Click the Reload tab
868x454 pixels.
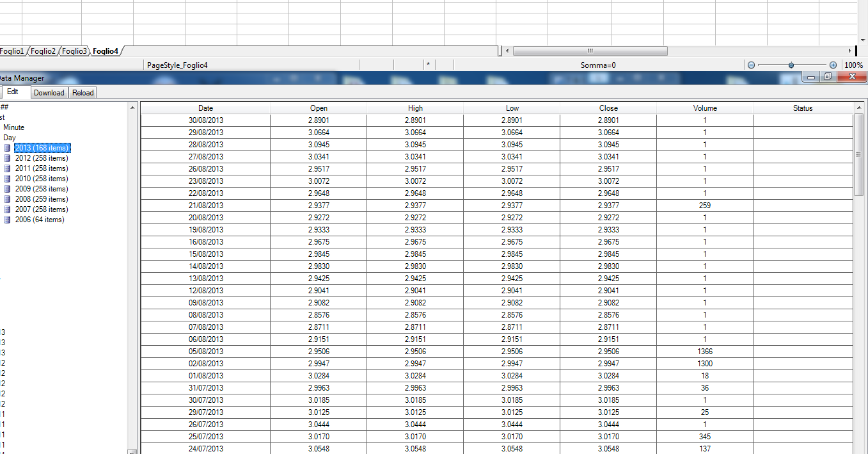(x=83, y=93)
